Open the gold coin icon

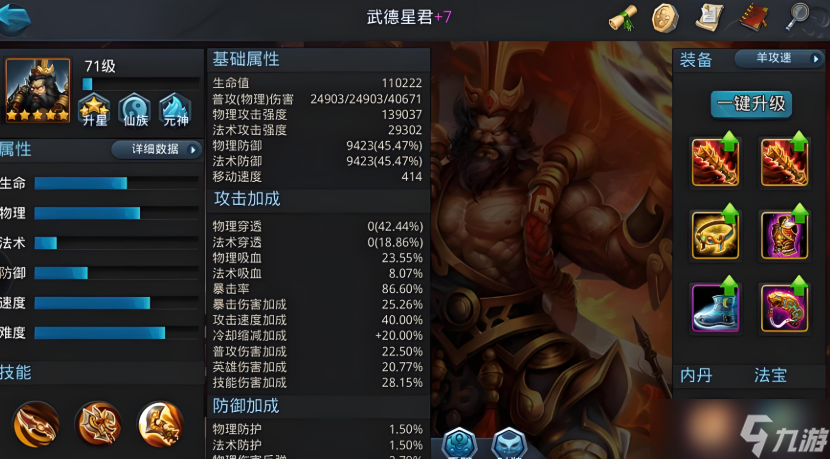coord(665,18)
